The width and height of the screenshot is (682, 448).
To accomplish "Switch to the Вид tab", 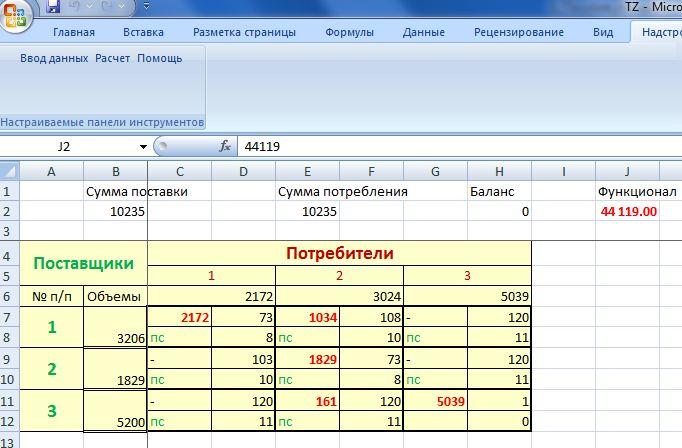I will (x=603, y=32).
